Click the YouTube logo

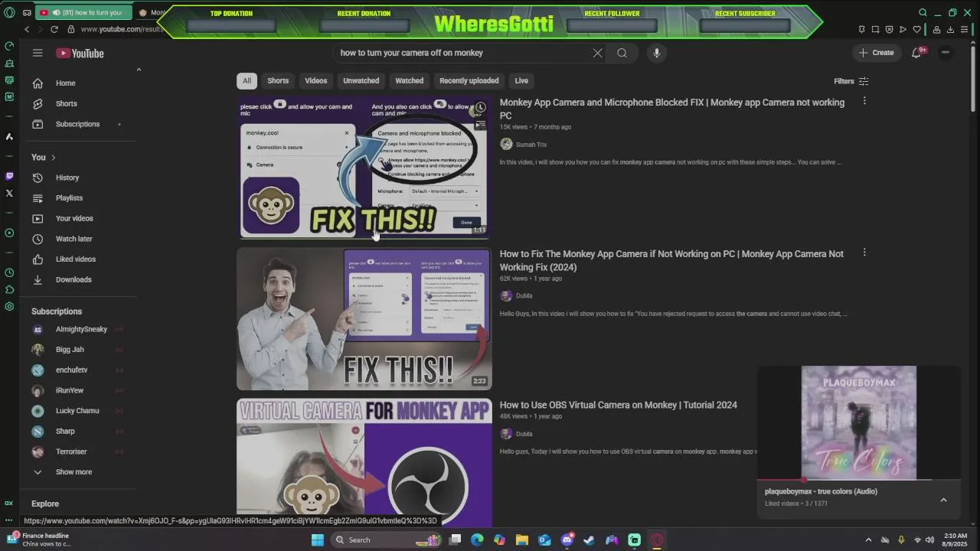pos(80,53)
